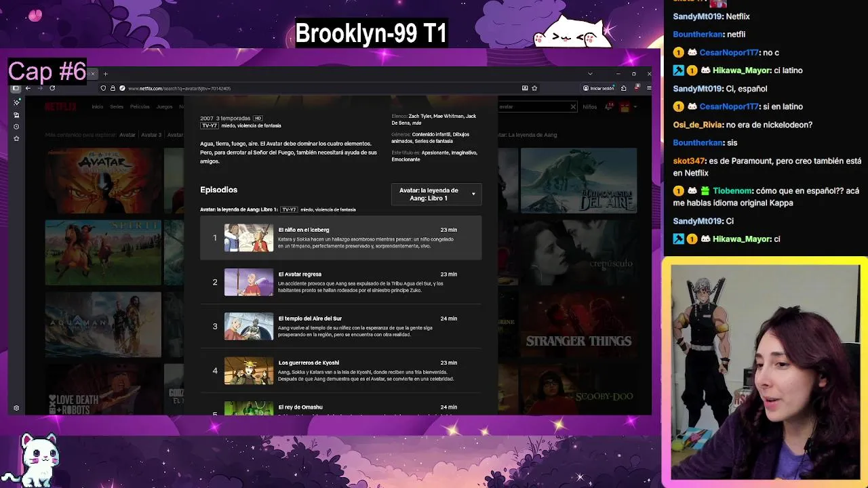Viewport: 868px width, 488px height.
Task: Open the Firefox hamburger menu
Action: [649, 88]
